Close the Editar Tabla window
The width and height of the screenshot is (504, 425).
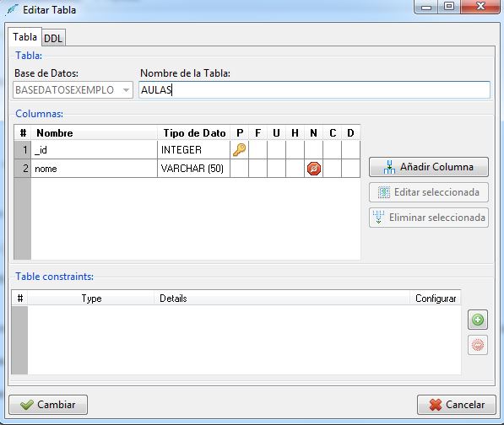480,7
